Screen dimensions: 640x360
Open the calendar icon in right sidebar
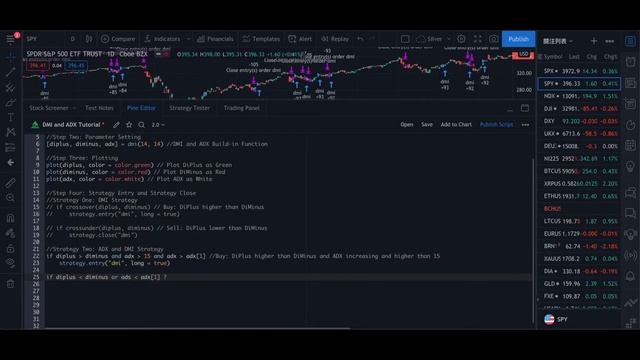coord(630,145)
